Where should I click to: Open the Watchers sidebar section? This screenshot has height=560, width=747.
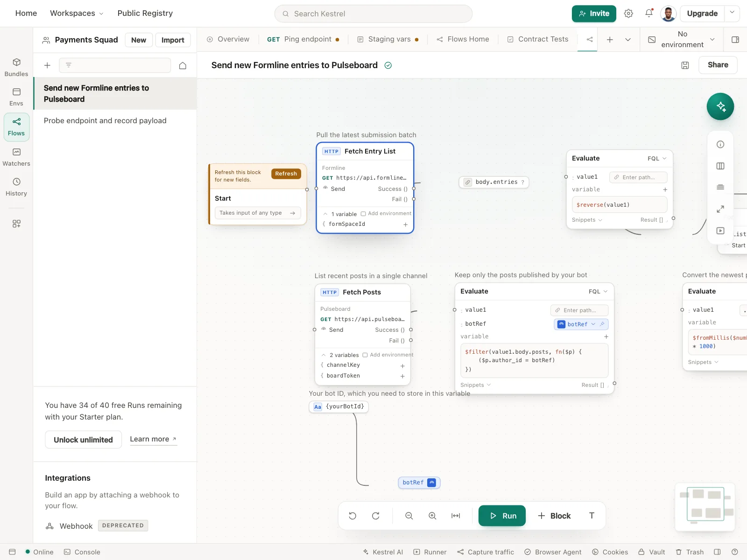(x=16, y=157)
